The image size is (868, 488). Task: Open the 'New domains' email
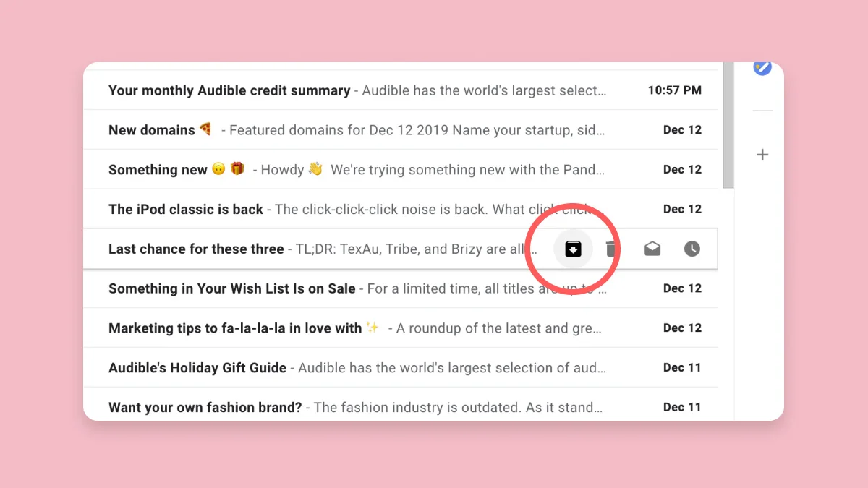click(x=152, y=130)
